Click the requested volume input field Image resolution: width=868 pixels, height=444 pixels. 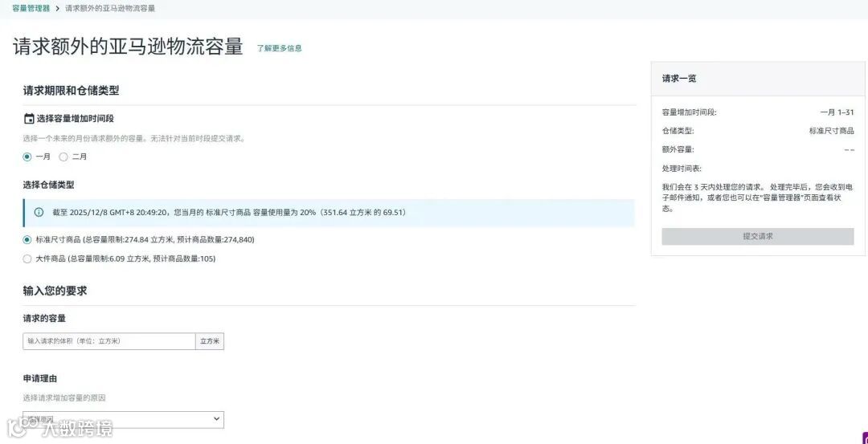(109, 342)
